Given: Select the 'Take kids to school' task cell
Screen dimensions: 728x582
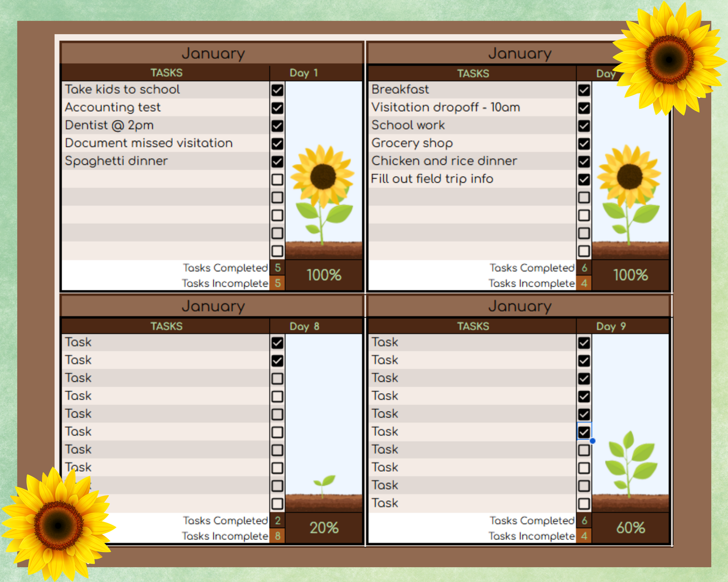Looking at the screenshot, I should coord(166,90).
